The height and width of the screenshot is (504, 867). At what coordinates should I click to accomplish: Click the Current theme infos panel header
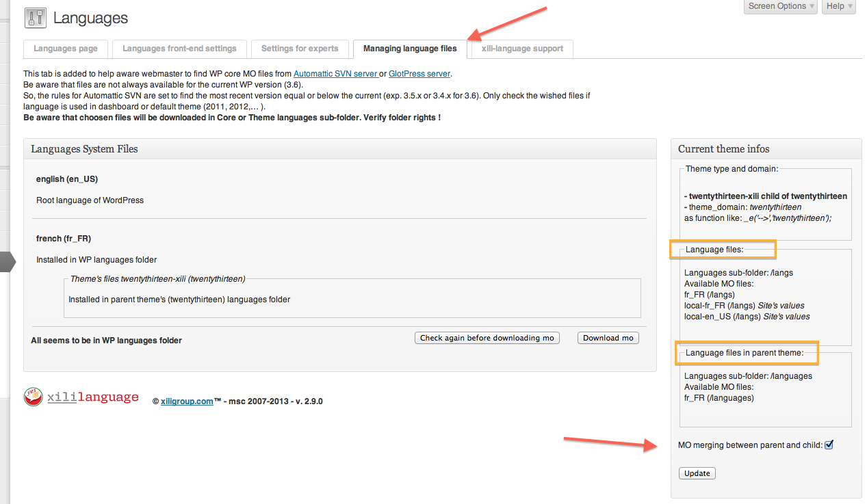(766, 149)
